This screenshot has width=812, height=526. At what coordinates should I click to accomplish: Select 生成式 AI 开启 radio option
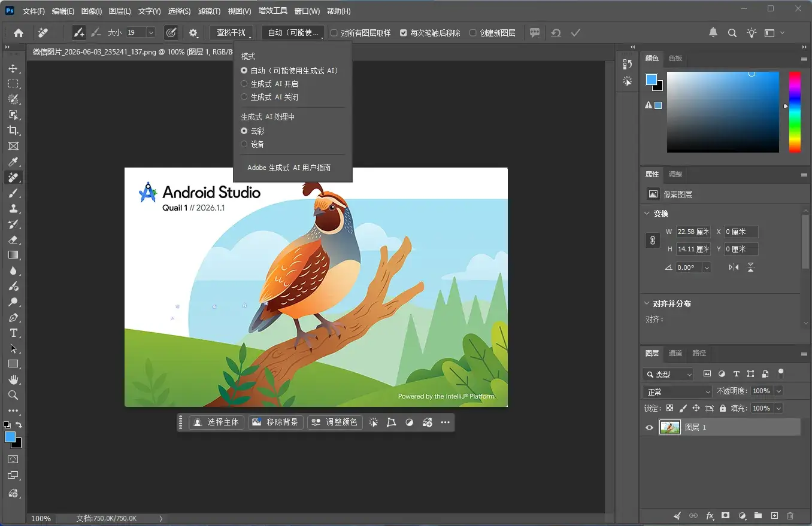(x=269, y=84)
